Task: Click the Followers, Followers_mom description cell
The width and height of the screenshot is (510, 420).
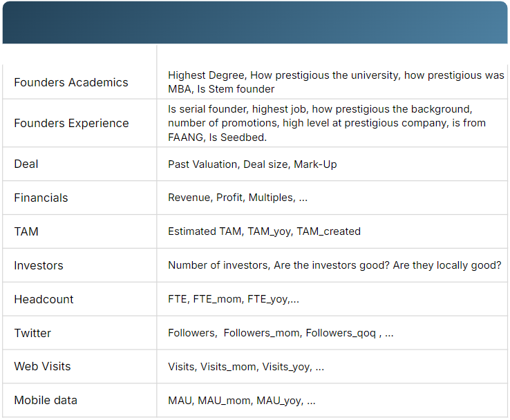Action: [x=281, y=333]
